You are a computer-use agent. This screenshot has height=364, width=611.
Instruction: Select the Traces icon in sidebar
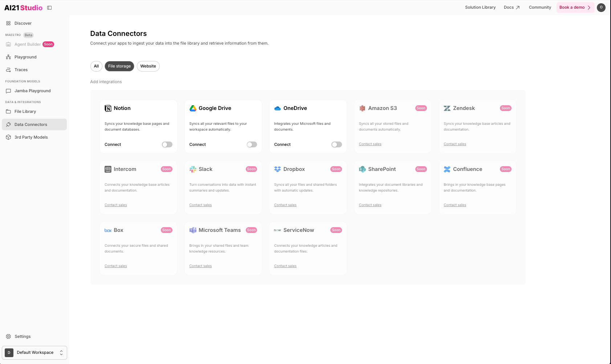8,69
